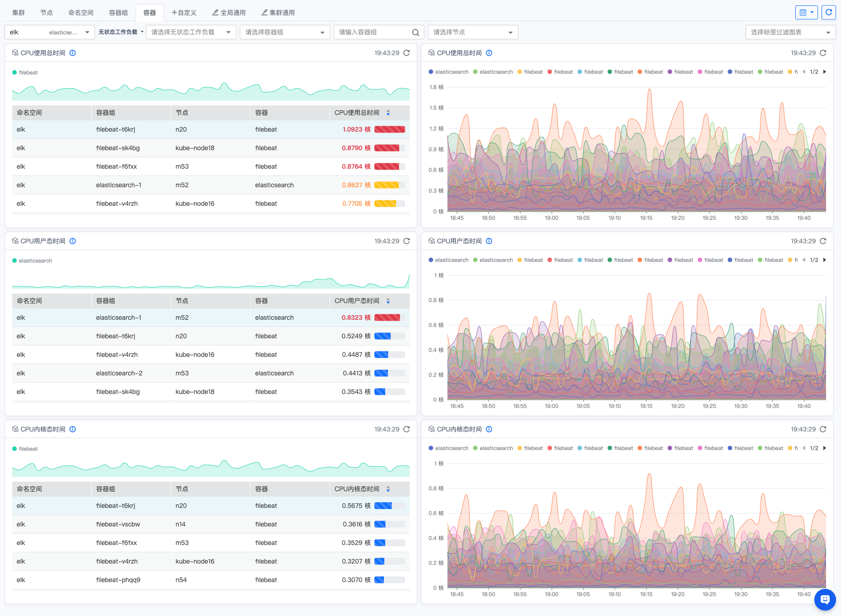This screenshot has height=616, width=841.
Task: Open the chat support bubble
Action: pos(825,600)
